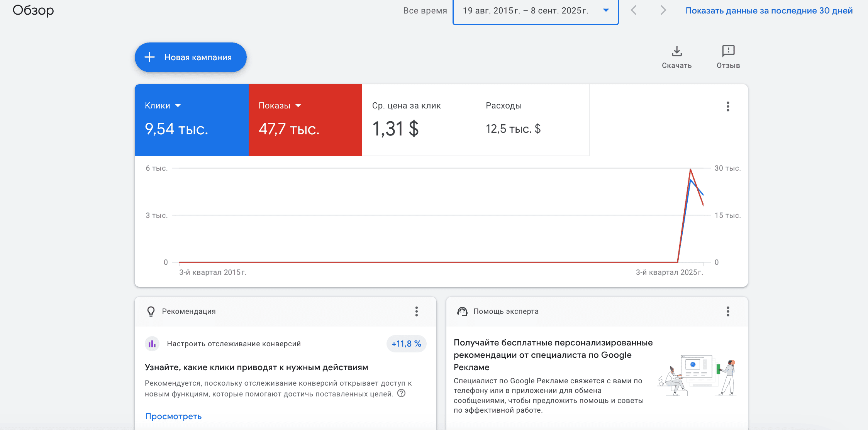
Task: Go to previous date period arrow
Action: [634, 10]
